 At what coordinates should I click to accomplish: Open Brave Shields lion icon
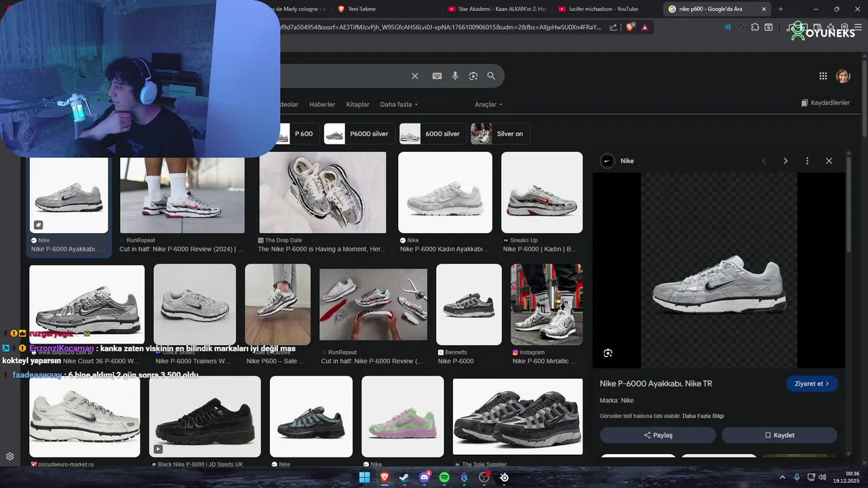pos(629,27)
